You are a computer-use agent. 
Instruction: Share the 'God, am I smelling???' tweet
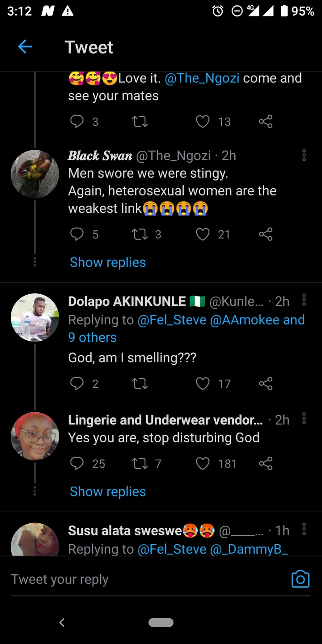coord(266,384)
